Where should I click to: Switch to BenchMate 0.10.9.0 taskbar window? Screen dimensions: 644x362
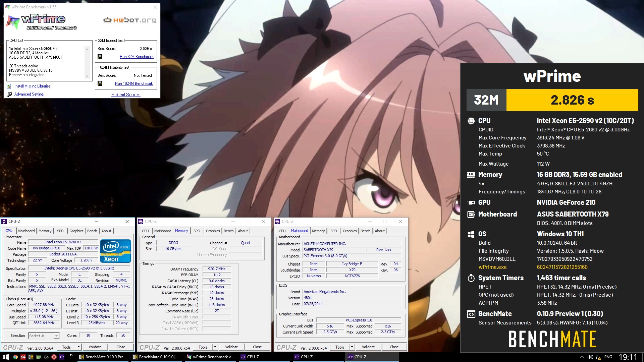coord(156,357)
